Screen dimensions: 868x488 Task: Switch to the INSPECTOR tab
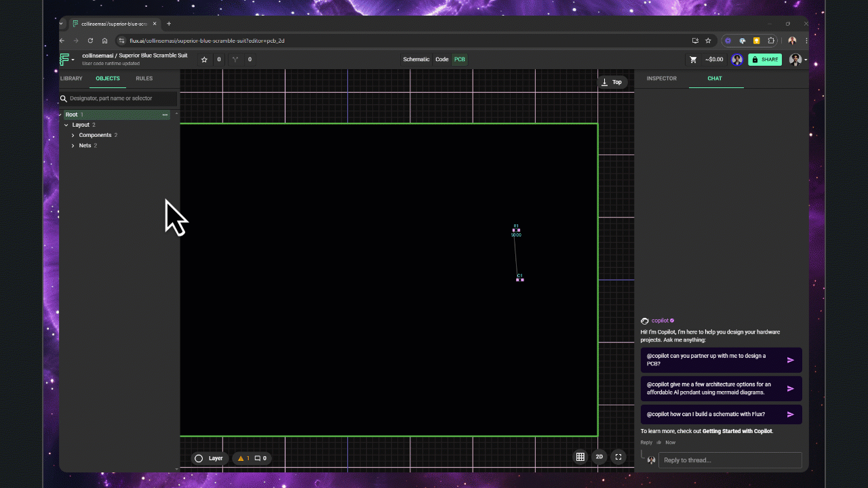click(661, 79)
